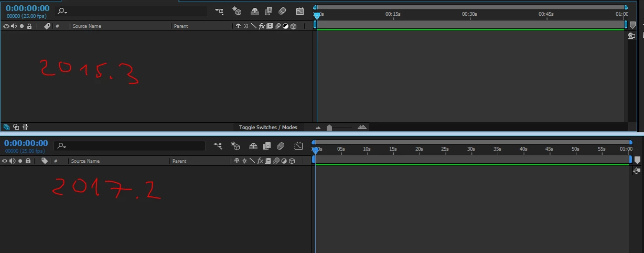Click the Comp marker bin in 2017.2 timeline
The width and height of the screenshot is (644, 253).
click(637, 160)
